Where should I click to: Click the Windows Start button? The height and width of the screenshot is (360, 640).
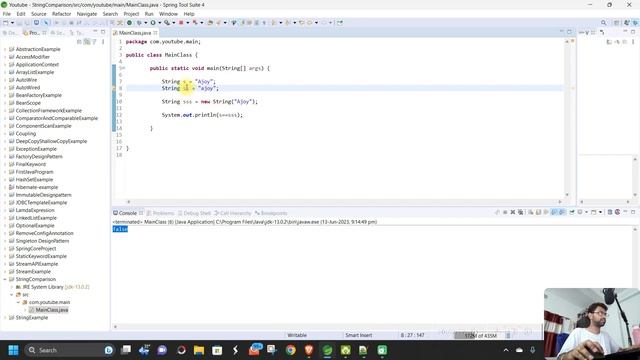click(13, 350)
